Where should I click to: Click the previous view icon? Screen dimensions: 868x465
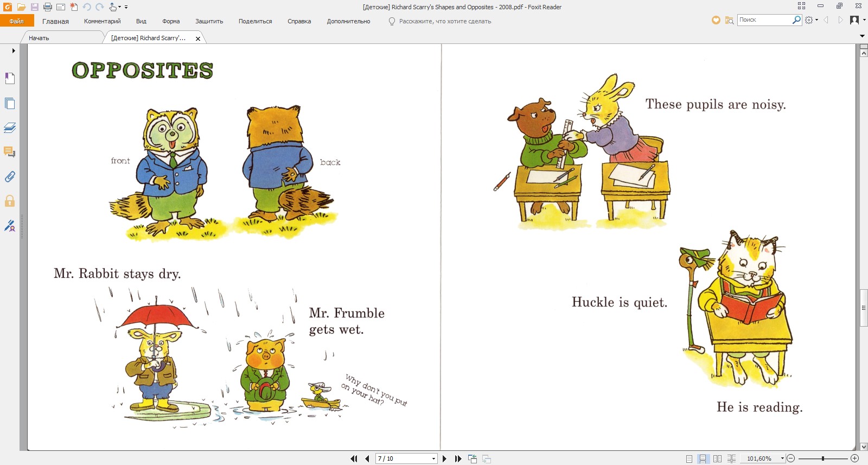coord(473,458)
